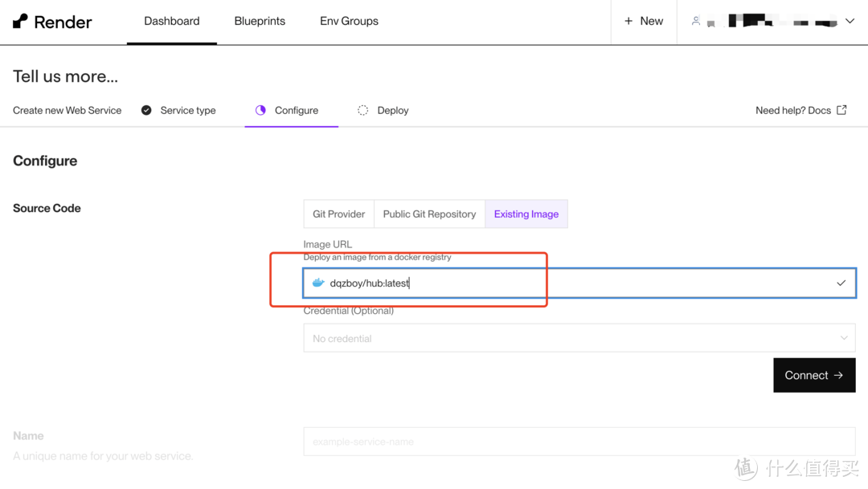Click the half-filled Configure step icon
This screenshot has width=868, height=489.
point(260,111)
